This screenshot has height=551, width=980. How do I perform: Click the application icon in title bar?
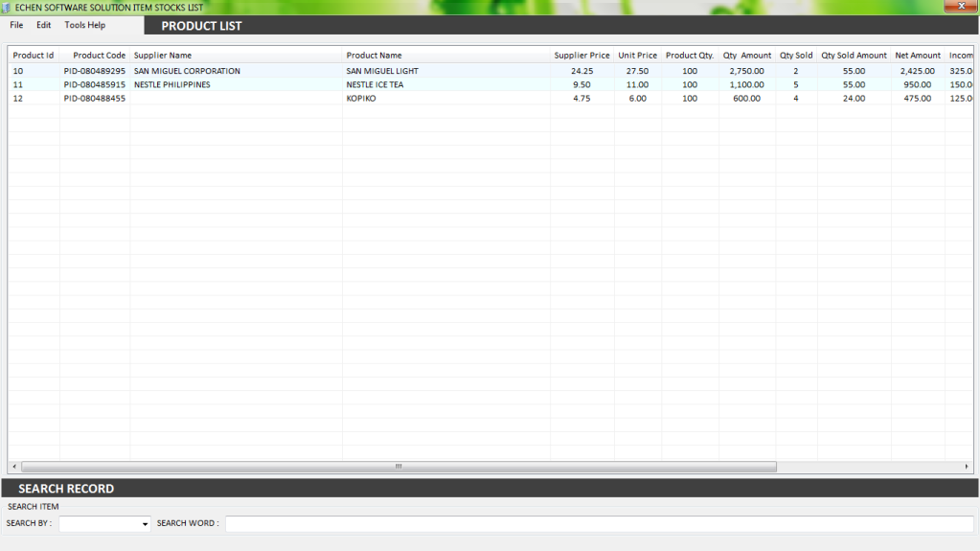click(x=7, y=8)
